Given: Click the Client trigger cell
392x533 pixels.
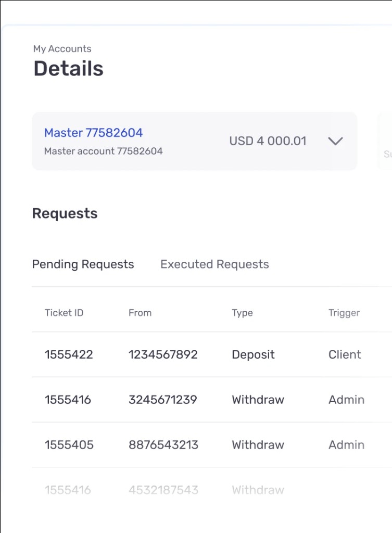Looking at the screenshot, I should click(345, 354).
